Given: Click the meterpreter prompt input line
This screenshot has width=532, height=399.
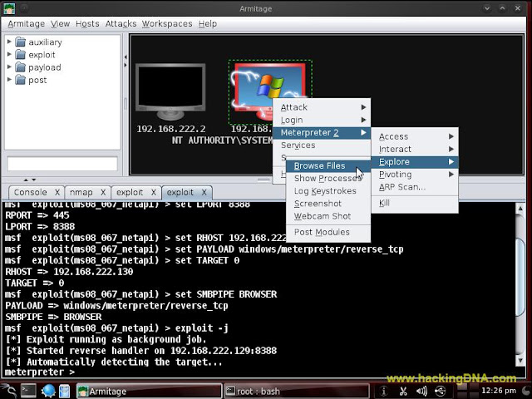Looking at the screenshot, I should [258, 372].
